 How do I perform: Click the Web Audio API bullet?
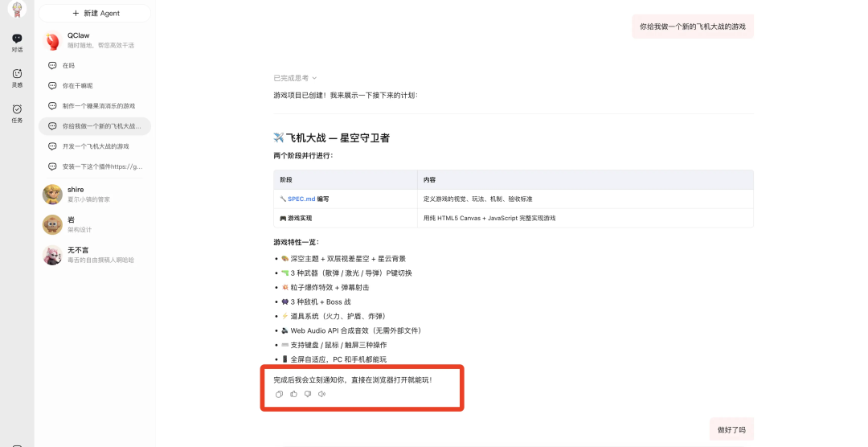click(351, 330)
